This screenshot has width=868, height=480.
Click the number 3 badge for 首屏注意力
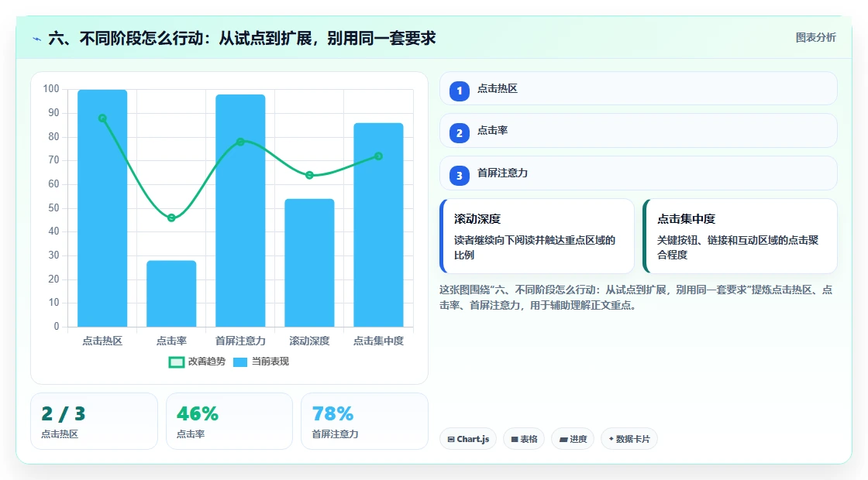click(459, 176)
